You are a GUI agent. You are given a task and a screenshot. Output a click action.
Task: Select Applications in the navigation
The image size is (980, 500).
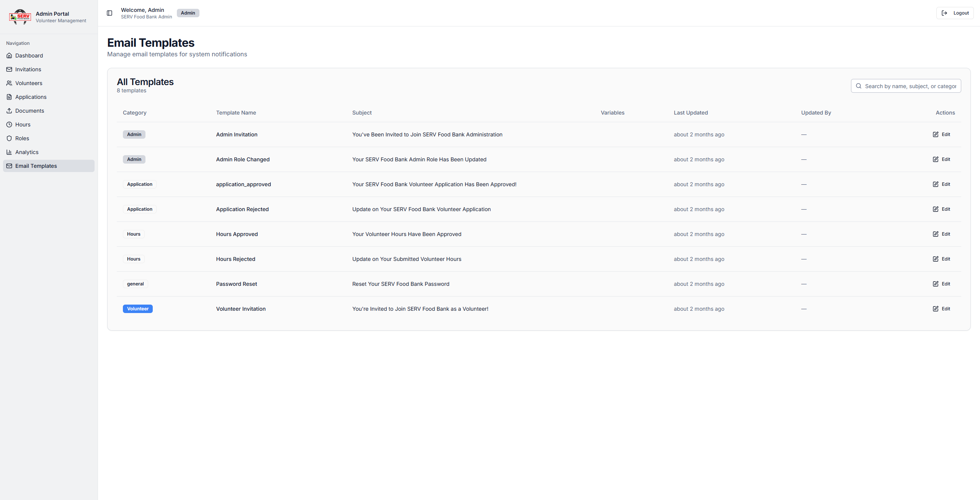(31, 97)
